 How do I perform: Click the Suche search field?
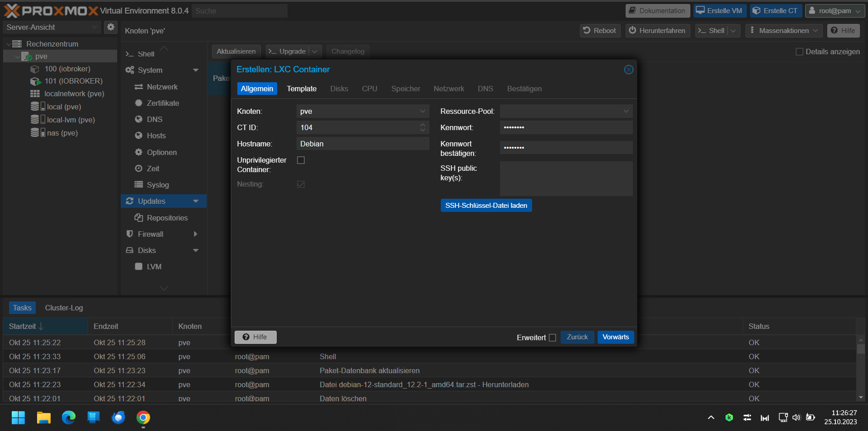(240, 11)
